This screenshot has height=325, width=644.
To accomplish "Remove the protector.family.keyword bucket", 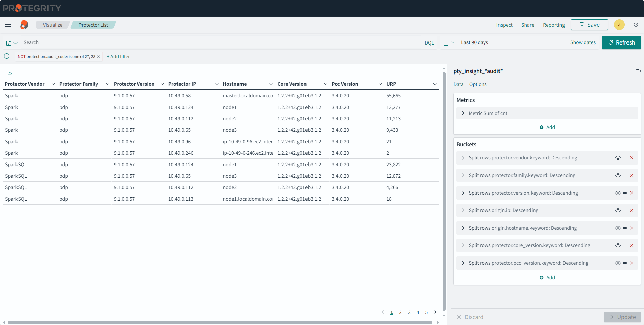I will point(632,175).
